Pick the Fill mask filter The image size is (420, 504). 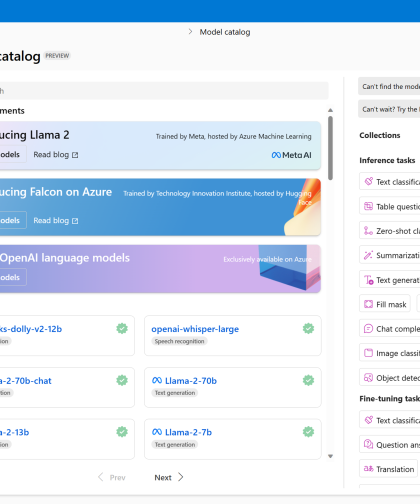385,304
